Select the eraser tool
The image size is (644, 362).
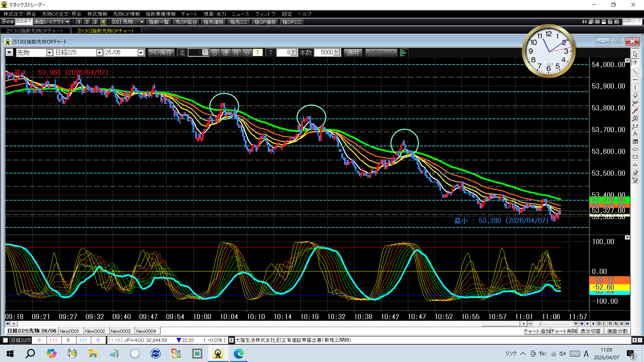click(x=635, y=172)
